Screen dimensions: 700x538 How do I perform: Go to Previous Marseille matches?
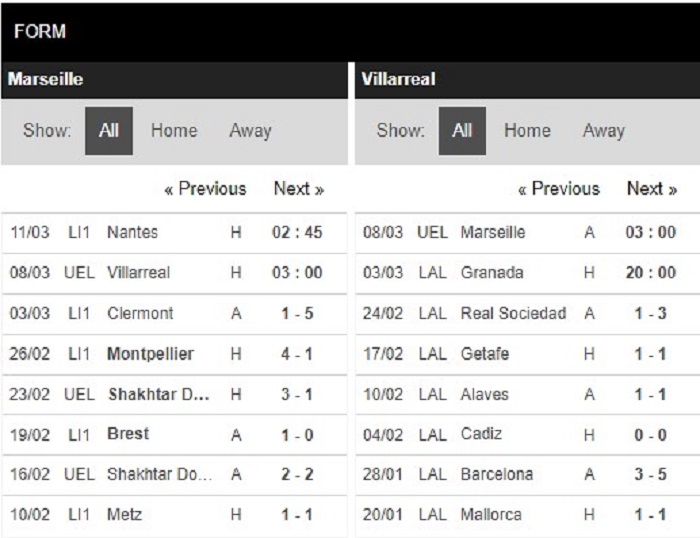click(x=205, y=189)
